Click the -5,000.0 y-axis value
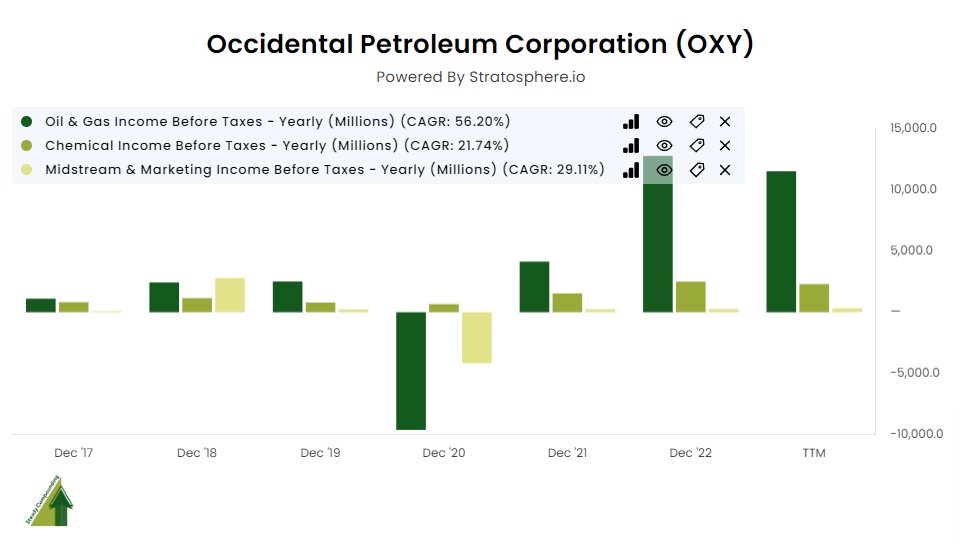Viewport: 960px width, 542px height. pos(915,373)
